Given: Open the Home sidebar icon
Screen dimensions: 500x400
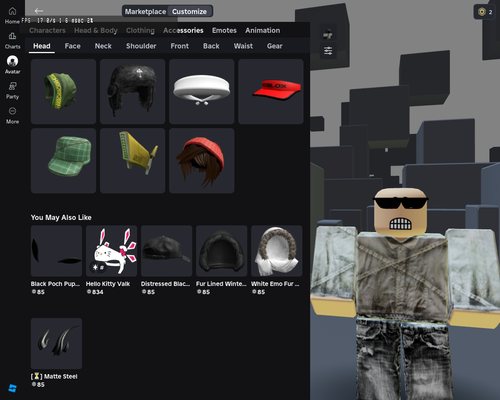Looking at the screenshot, I should tap(12, 15).
